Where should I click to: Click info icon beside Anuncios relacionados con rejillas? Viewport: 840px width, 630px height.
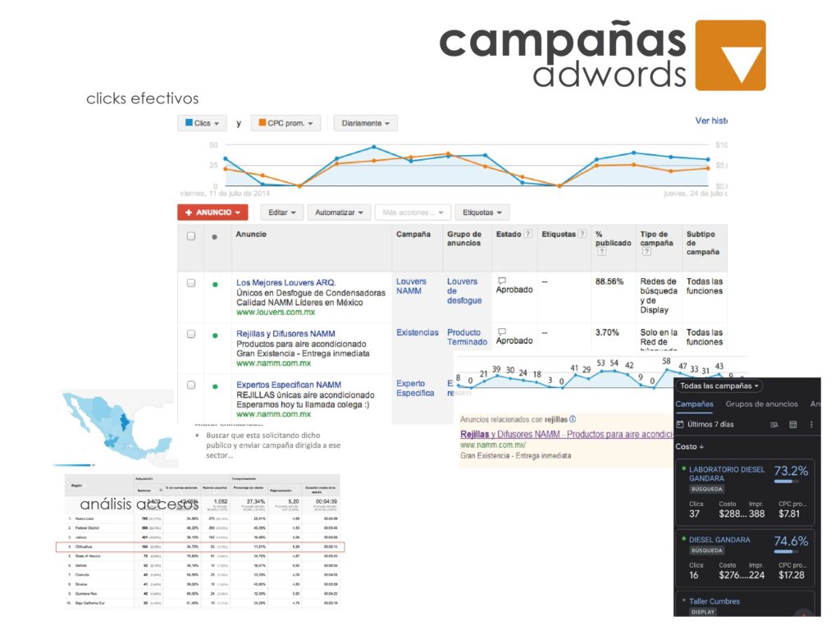(573, 419)
